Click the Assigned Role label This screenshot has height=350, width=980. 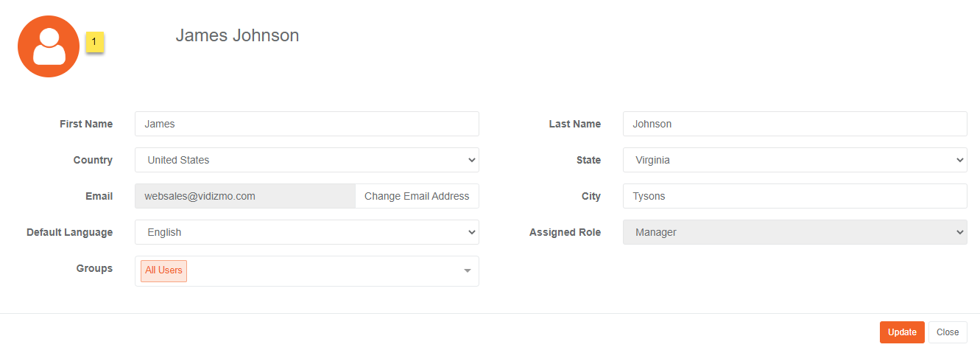(x=565, y=232)
